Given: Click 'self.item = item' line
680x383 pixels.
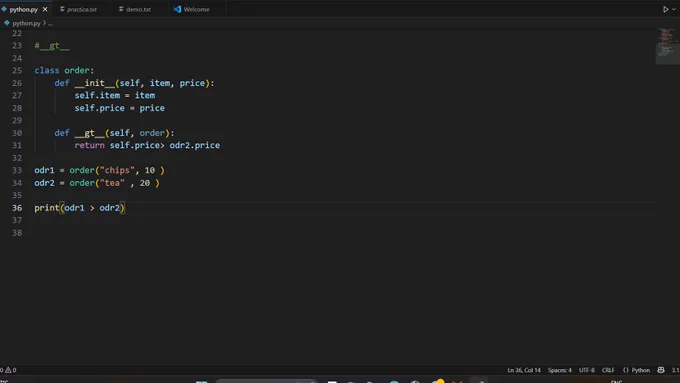Looking at the screenshot, I should [115, 95].
